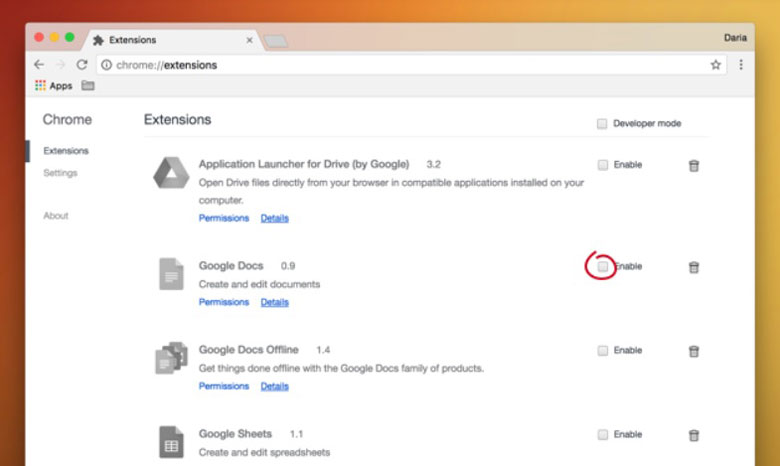Open the Chrome three-dot menu
This screenshot has height=466, width=780.
click(x=741, y=65)
